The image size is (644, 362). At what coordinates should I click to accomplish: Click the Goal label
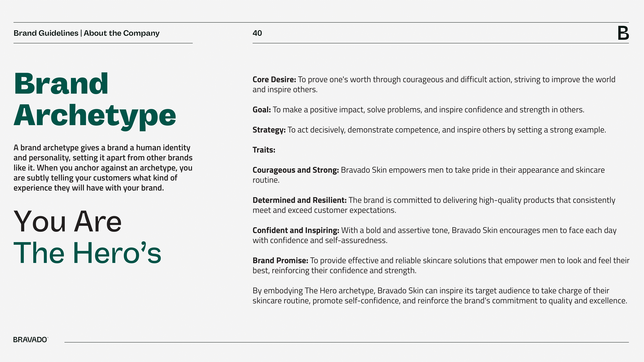pos(261,110)
